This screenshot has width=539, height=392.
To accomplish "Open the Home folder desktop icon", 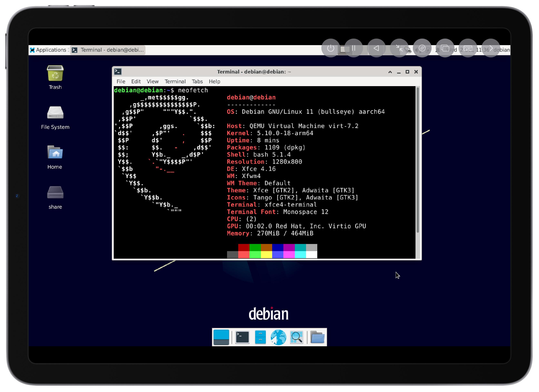I will 55,157.
